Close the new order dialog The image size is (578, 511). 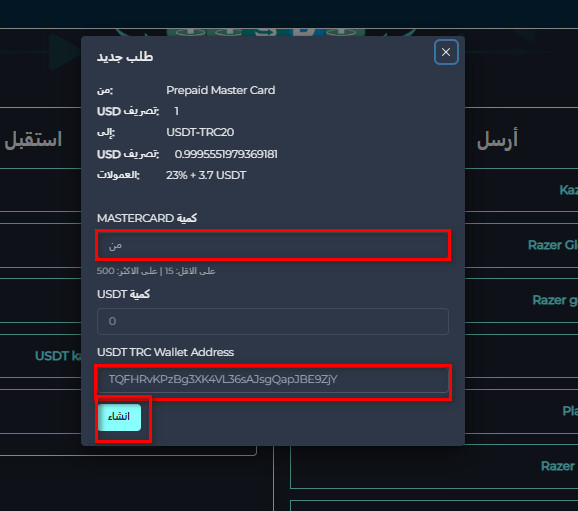pos(446,52)
